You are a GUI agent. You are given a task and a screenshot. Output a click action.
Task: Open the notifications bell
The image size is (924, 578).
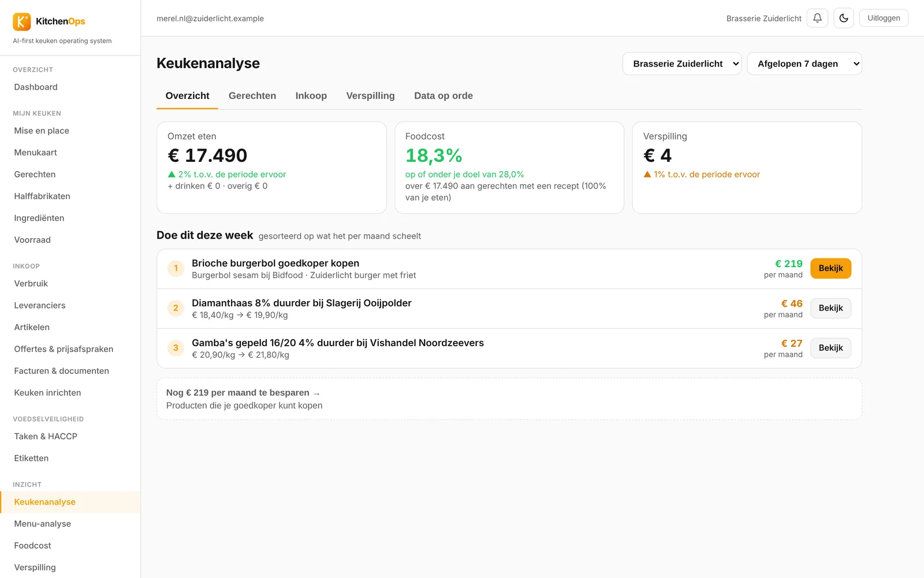click(x=817, y=18)
